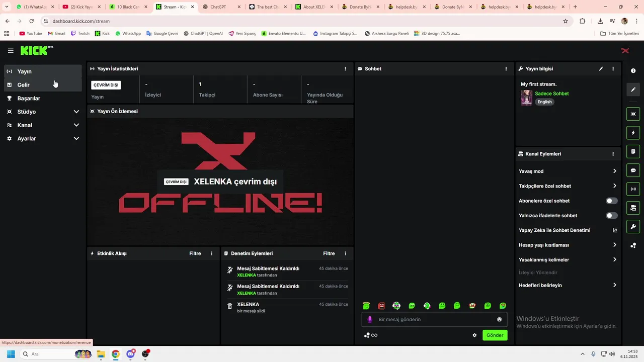Select Yayın in the left sidebar
The height and width of the screenshot is (362, 644).
coord(43,71)
